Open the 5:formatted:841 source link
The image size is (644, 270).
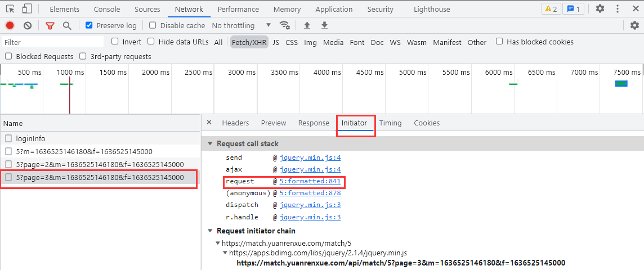click(310, 182)
